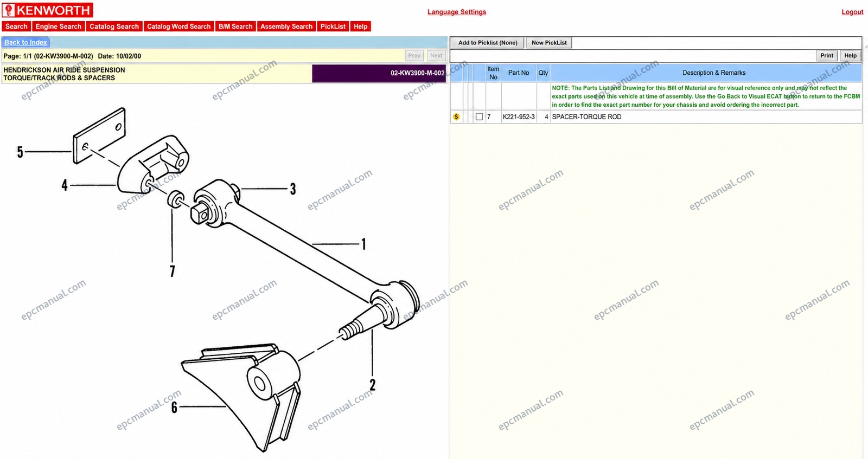Create a New PickList

pyautogui.click(x=549, y=43)
